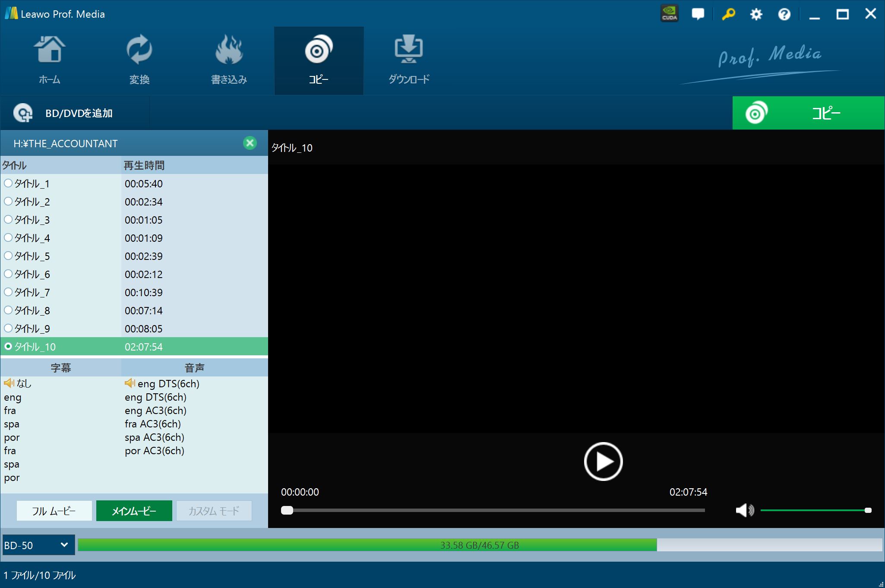This screenshot has width=885, height=588.
Task: Open settings with the gear icon
Action: [756, 14]
